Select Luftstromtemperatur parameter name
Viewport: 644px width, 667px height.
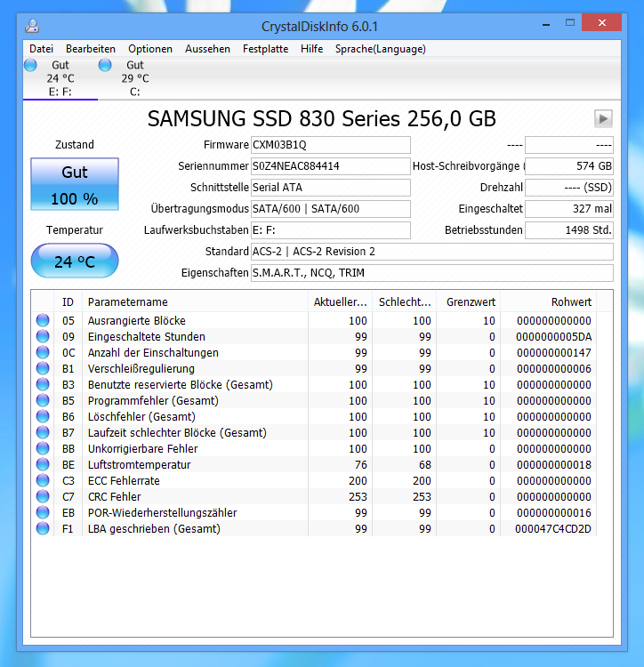coord(139,465)
